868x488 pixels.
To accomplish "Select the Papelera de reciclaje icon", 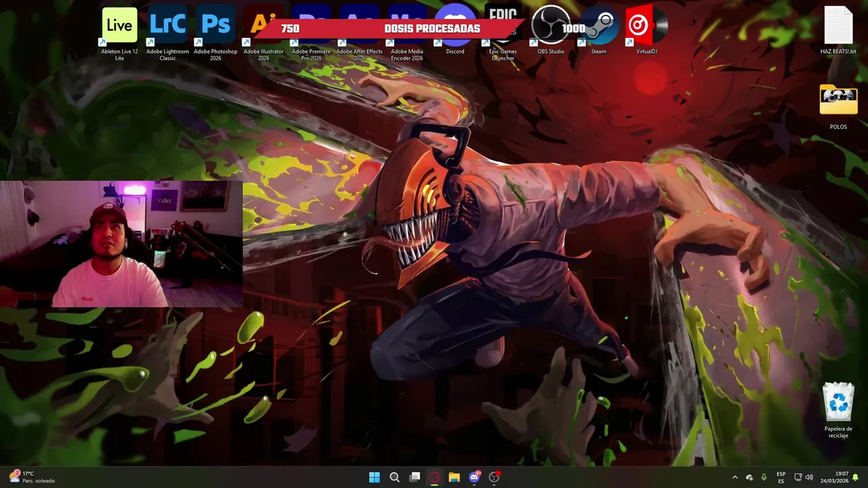I will click(x=838, y=410).
